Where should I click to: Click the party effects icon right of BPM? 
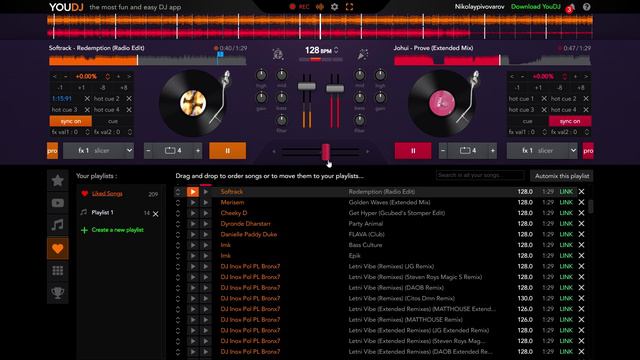(362, 54)
